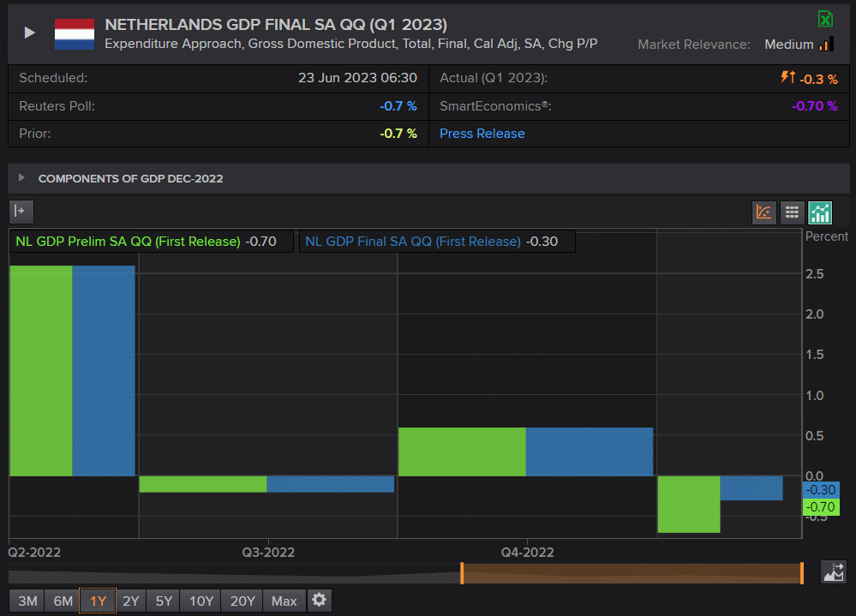Click the green Q1-2023 negative bar
856x616 pixels.
(689, 504)
